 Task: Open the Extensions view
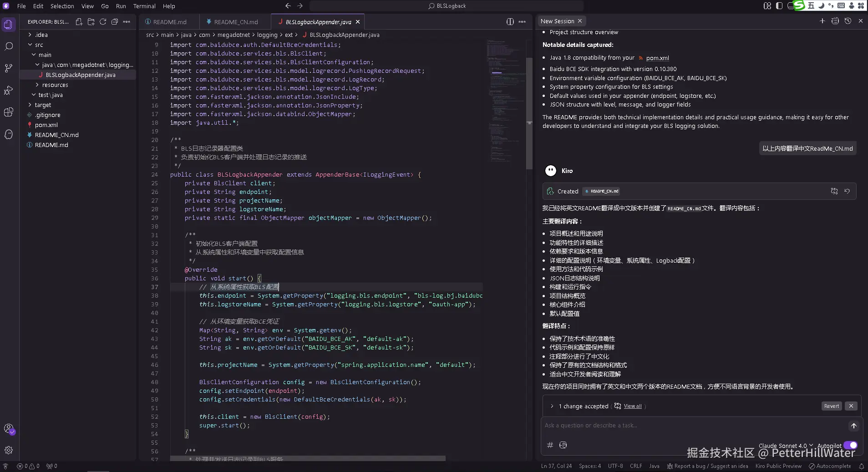click(9, 112)
